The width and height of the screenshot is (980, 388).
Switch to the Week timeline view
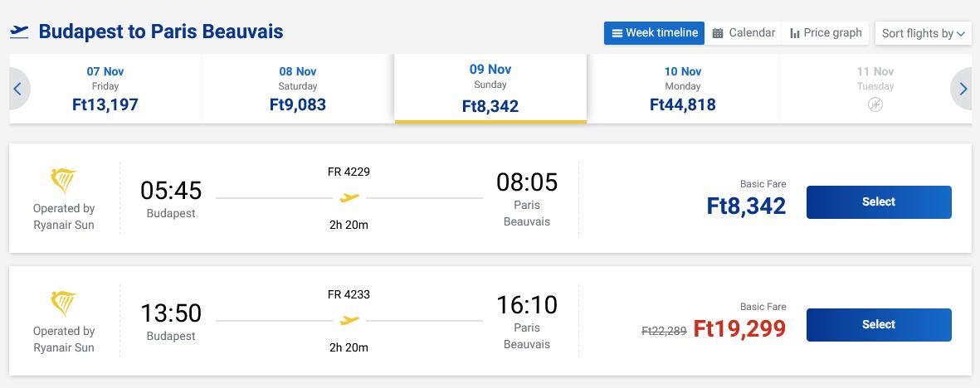[654, 33]
